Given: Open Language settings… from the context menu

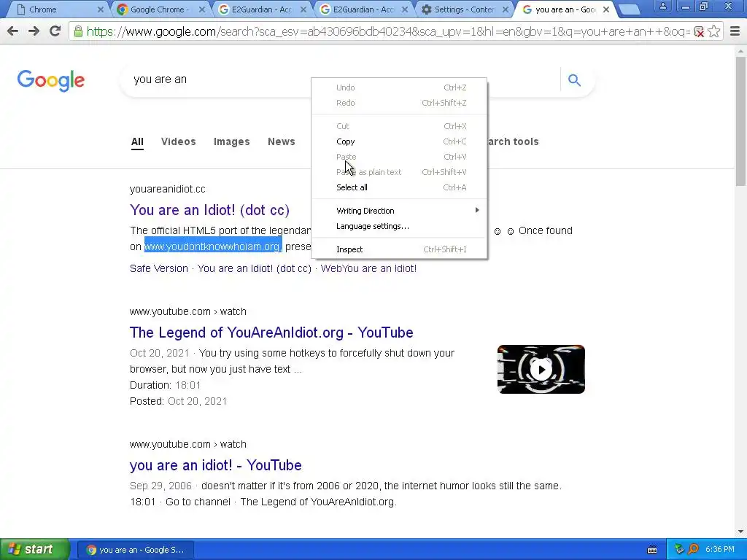Looking at the screenshot, I should (x=399, y=226).
